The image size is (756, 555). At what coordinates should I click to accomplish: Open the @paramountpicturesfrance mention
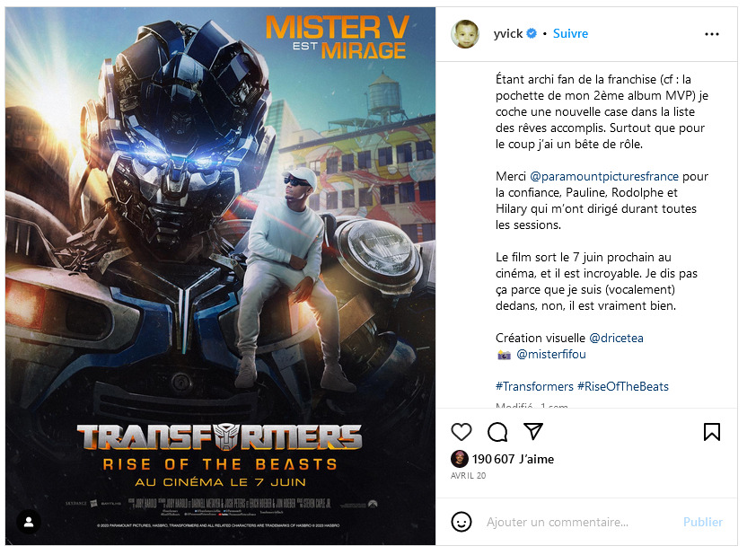(604, 177)
